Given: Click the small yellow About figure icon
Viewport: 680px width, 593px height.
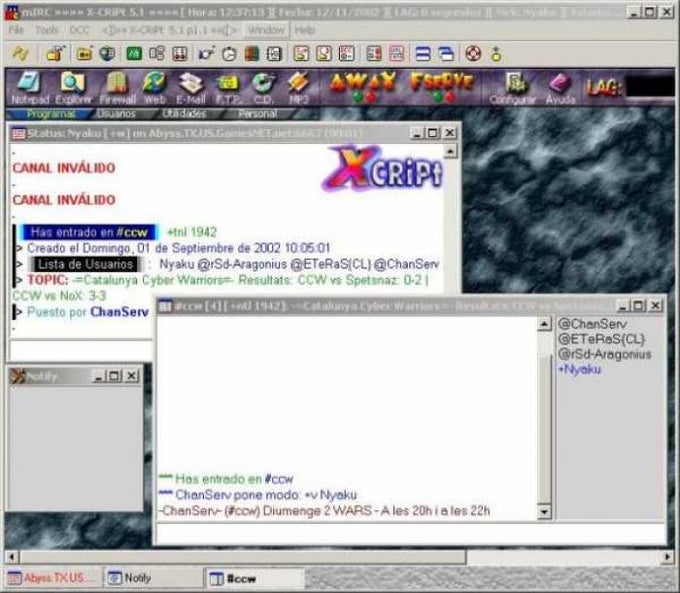Looking at the screenshot, I should 497,54.
